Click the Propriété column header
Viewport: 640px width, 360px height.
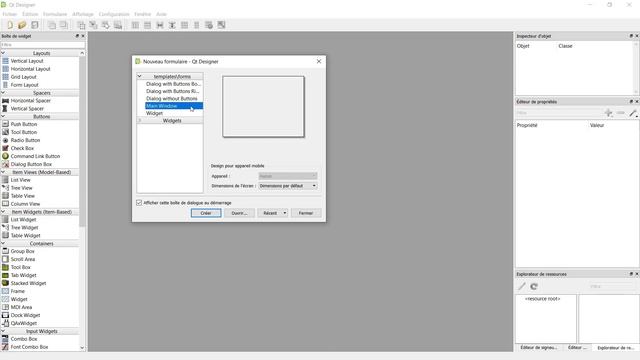pyautogui.click(x=527, y=125)
